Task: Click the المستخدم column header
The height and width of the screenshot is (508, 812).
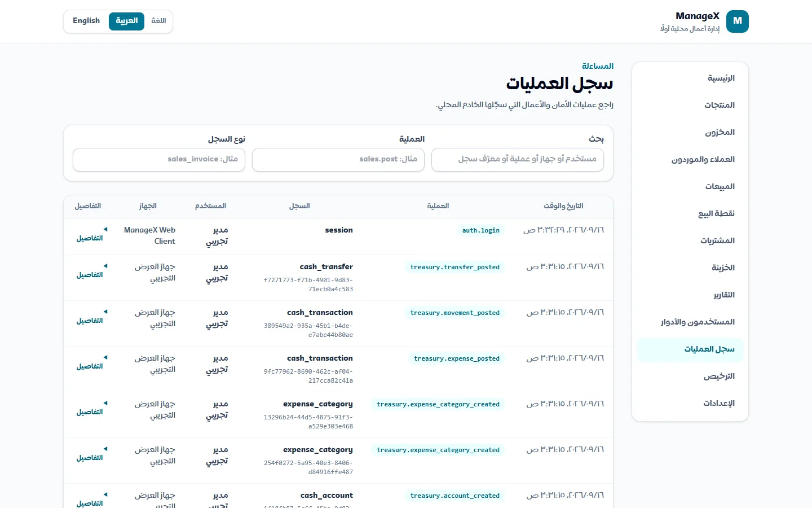Action: click(x=211, y=206)
